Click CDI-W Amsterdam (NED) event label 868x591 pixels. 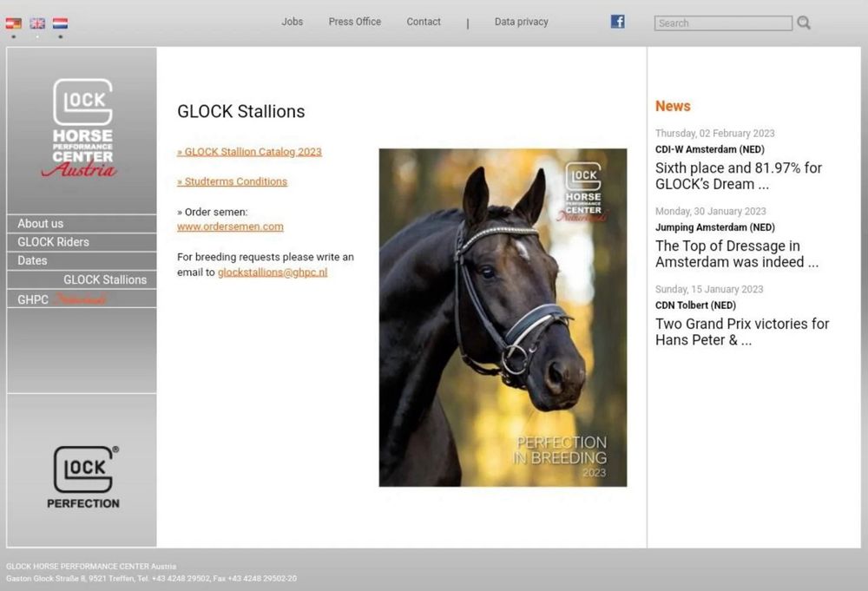coord(710,149)
